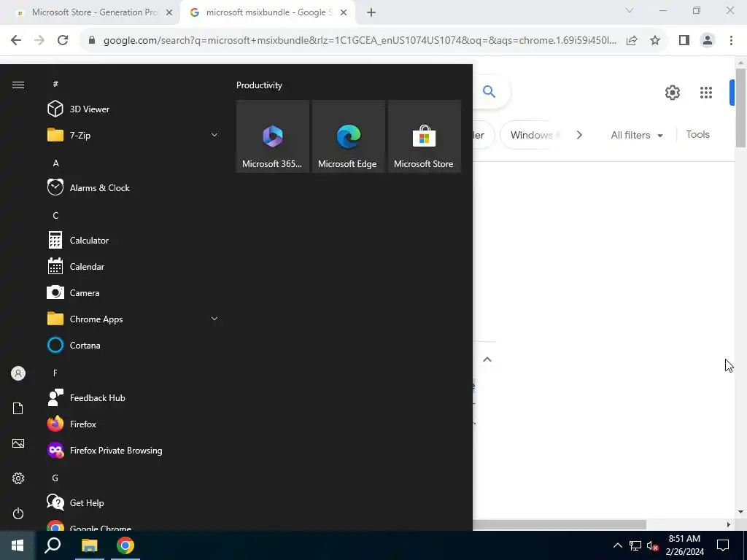The width and height of the screenshot is (747, 560).
Task: Open File Explorer from the taskbar
Action: pyautogui.click(x=89, y=545)
